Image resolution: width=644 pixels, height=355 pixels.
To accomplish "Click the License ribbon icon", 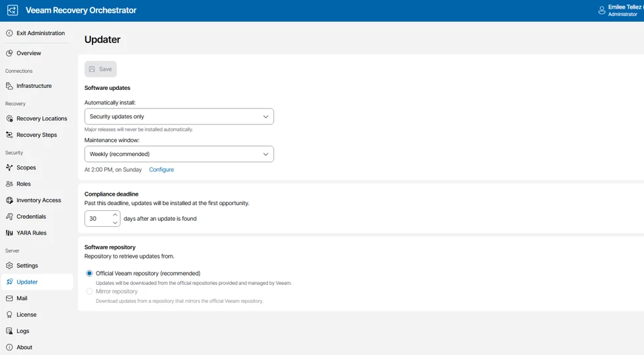I will pos(9,315).
